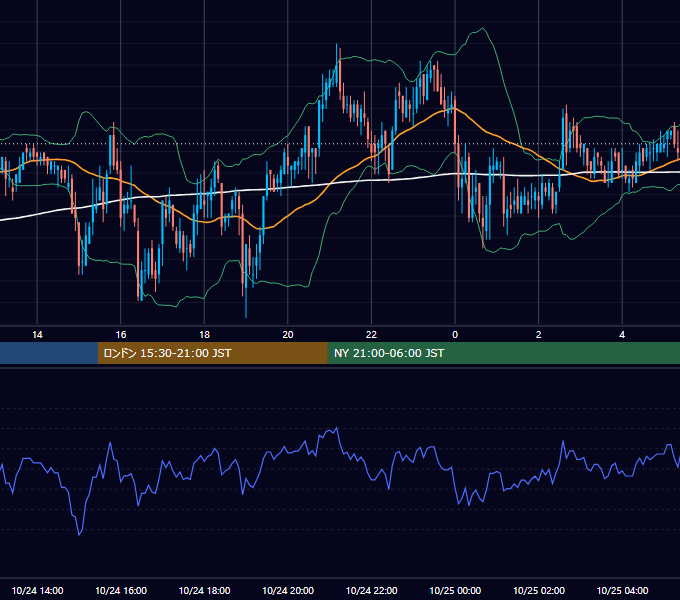Click the '10/24 14:00' date label
Screen dimensions: 680x600
coord(37,590)
